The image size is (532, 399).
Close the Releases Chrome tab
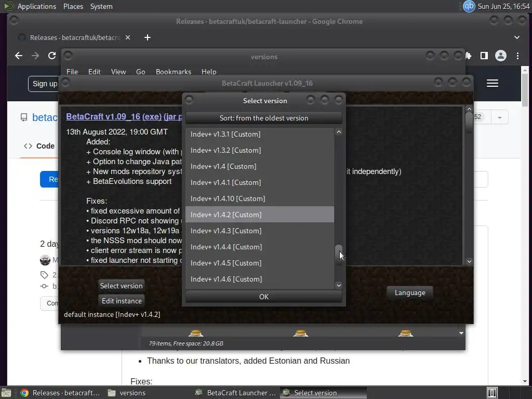128,37
